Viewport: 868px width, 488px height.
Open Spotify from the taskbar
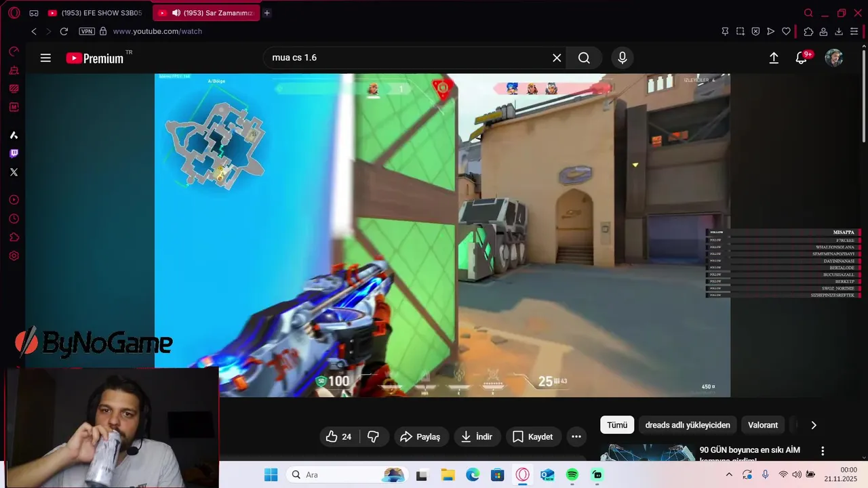(x=572, y=475)
